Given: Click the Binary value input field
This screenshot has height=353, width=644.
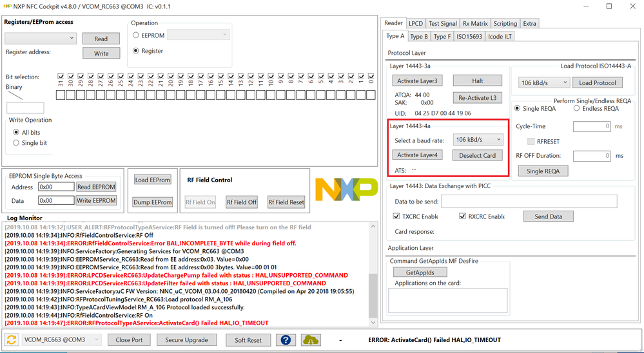Looking at the screenshot, I should (26, 108).
